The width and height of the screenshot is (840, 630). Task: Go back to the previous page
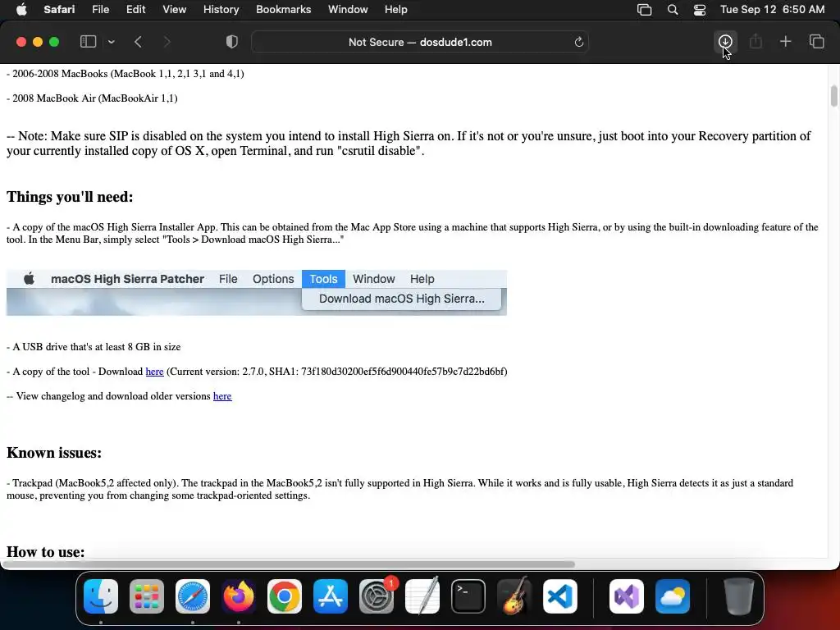(138, 42)
